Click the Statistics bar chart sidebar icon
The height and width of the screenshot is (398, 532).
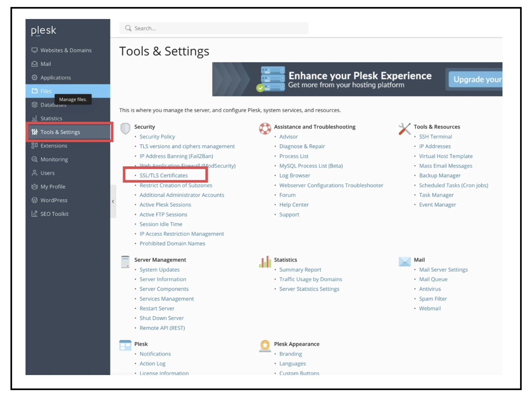point(35,118)
